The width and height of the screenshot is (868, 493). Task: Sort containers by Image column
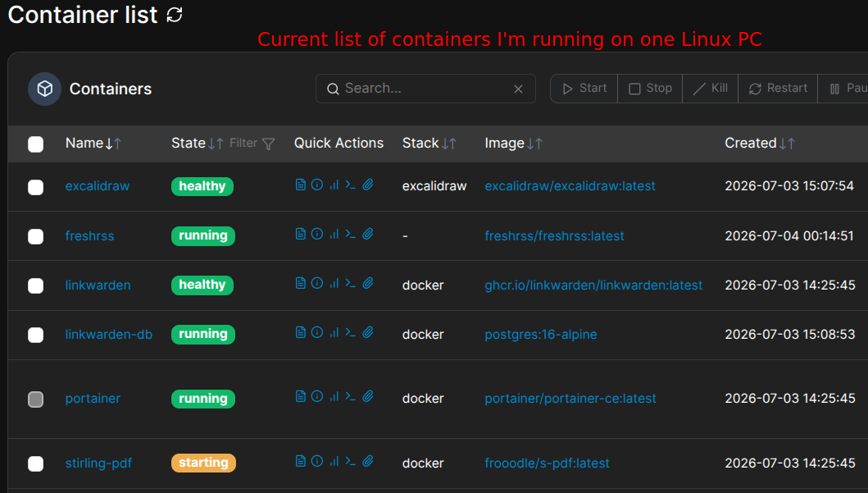coord(513,144)
